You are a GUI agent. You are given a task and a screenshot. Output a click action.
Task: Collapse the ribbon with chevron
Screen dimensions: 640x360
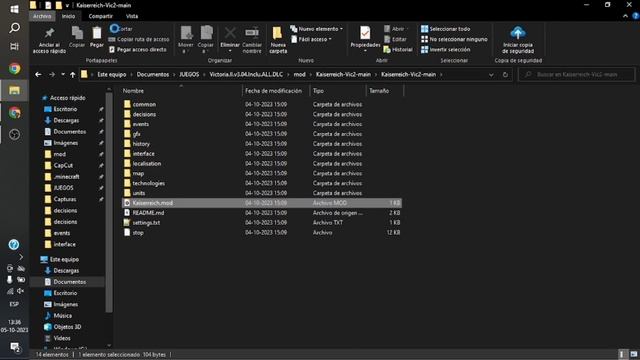pyautogui.click(x=625, y=16)
